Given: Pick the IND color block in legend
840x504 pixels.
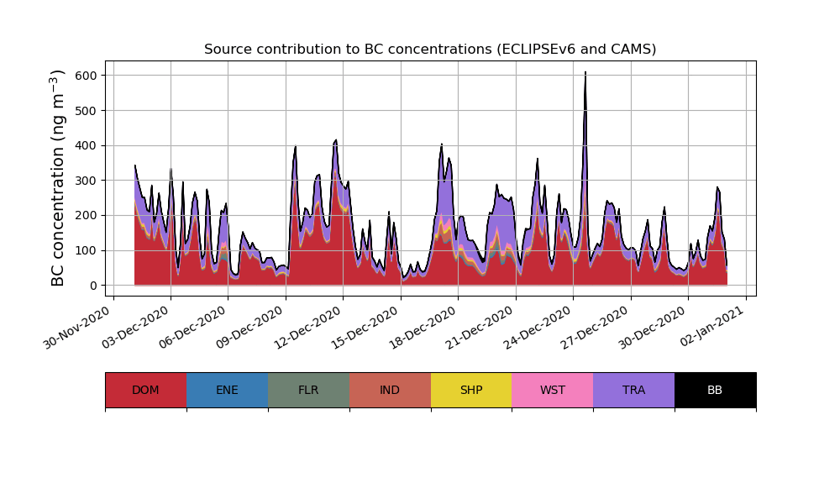Looking at the screenshot, I should click(x=390, y=390).
